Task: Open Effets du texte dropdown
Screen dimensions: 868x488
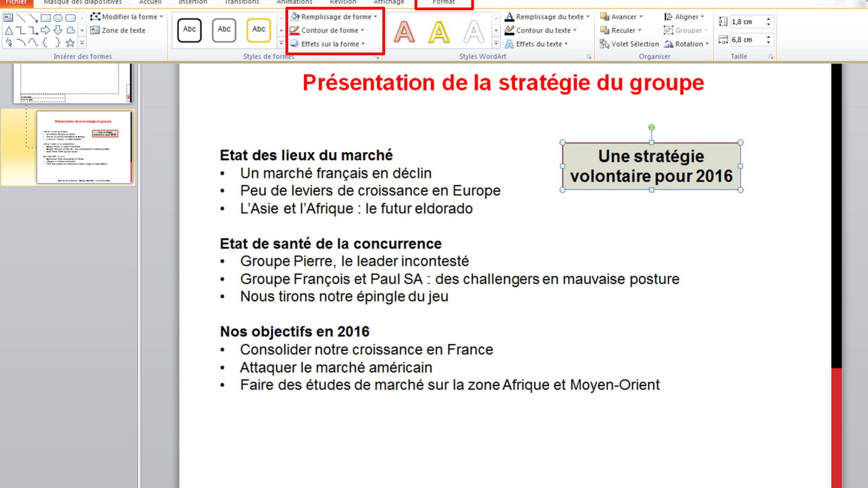Action: tap(536, 44)
